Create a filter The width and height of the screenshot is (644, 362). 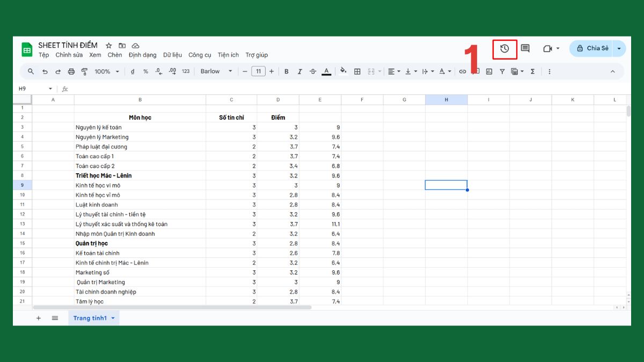click(x=502, y=71)
